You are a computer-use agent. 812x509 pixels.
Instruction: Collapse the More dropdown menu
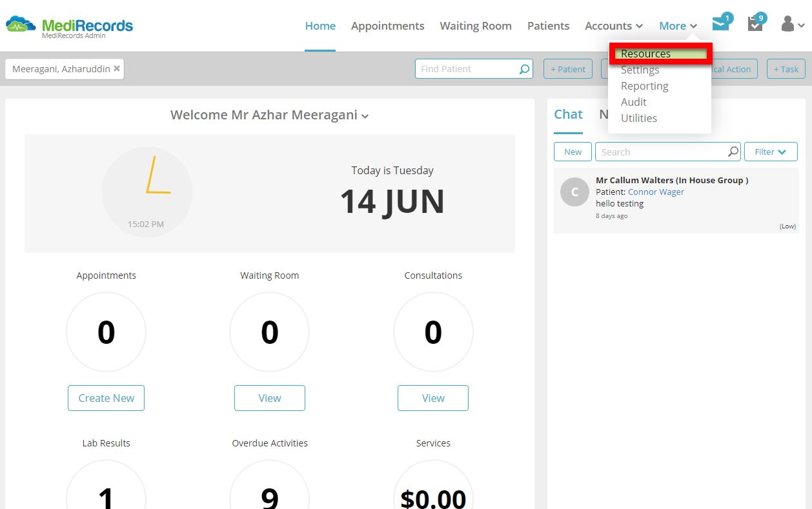678,26
